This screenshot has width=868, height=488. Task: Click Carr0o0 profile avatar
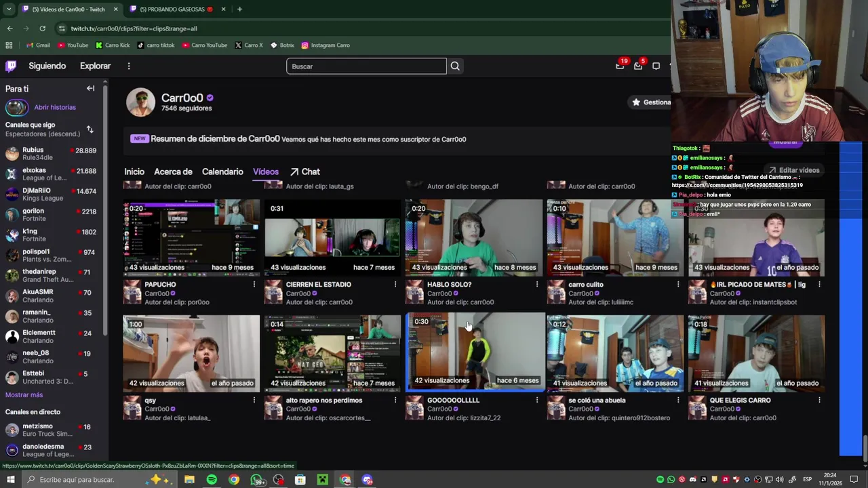pyautogui.click(x=140, y=102)
